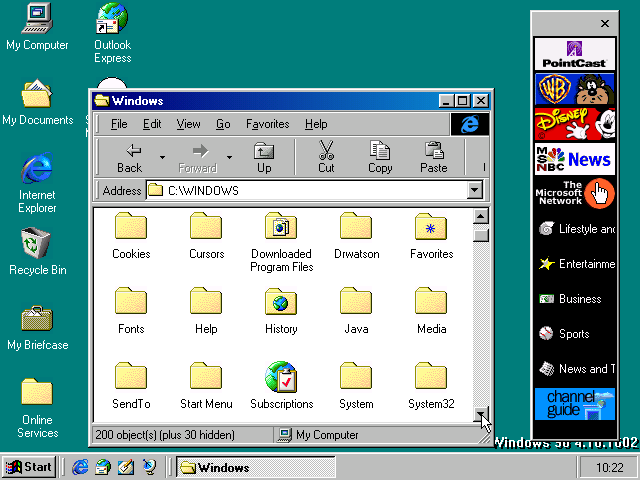Click the Paste toolbar button
This screenshot has width=640, height=480.
pos(434,158)
